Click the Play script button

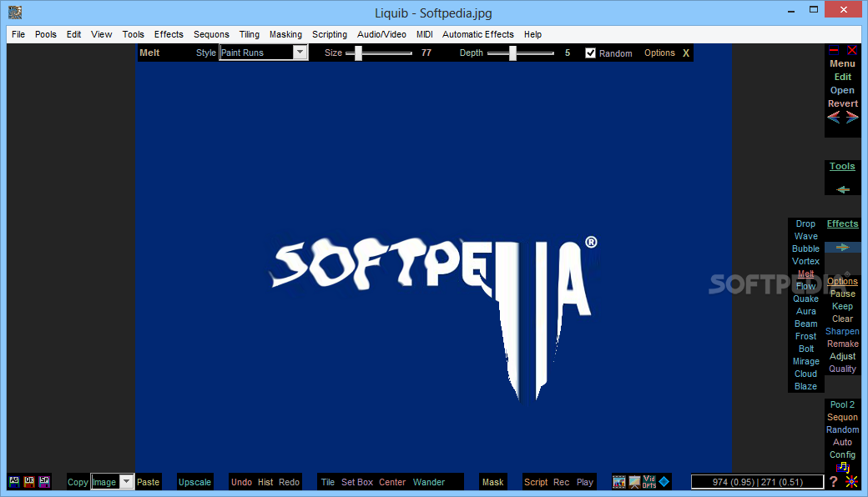(x=584, y=482)
